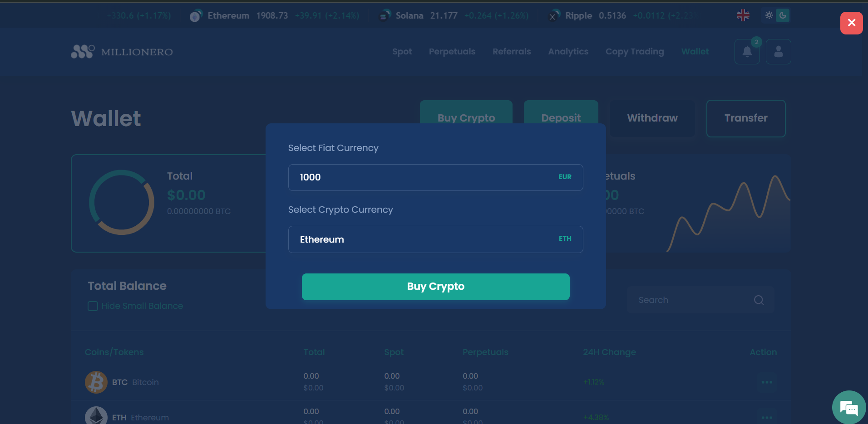Go to Perpetuals in navigation

pyautogui.click(x=452, y=52)
